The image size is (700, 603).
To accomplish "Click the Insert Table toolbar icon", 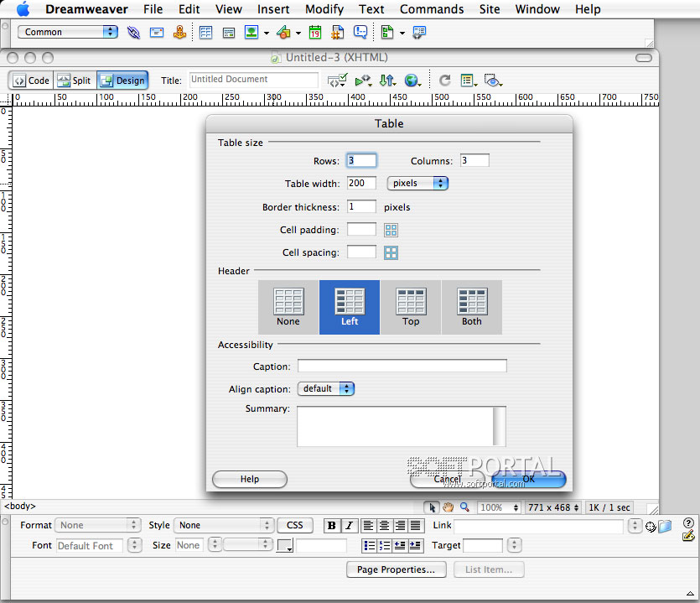I will (x=205, y=33).
